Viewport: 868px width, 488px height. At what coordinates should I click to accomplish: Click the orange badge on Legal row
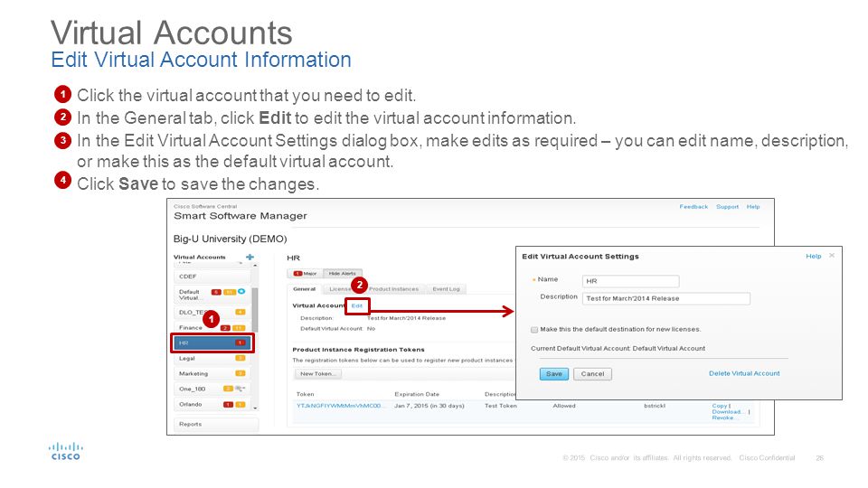click(241, 359)
